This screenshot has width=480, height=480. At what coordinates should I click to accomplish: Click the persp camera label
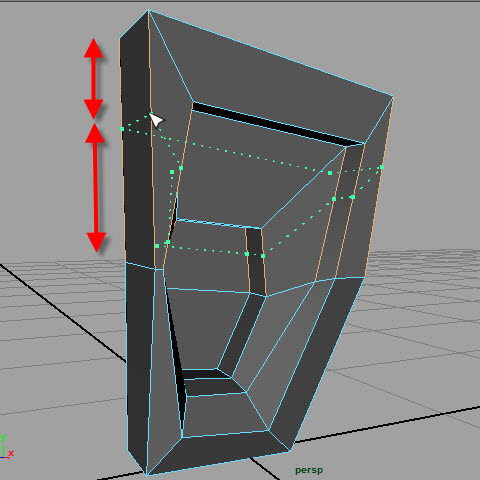309,470
